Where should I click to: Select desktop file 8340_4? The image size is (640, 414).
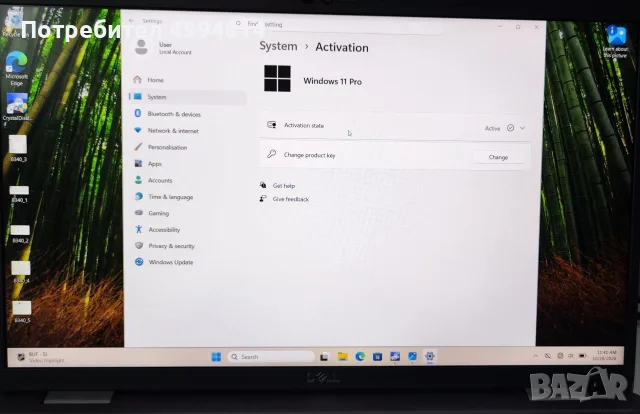click(21, 272)
